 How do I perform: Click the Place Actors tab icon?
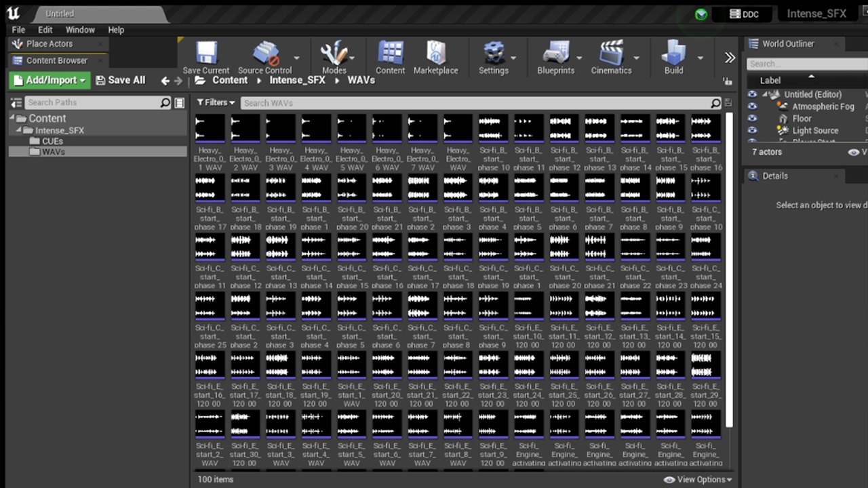point(18,43)
